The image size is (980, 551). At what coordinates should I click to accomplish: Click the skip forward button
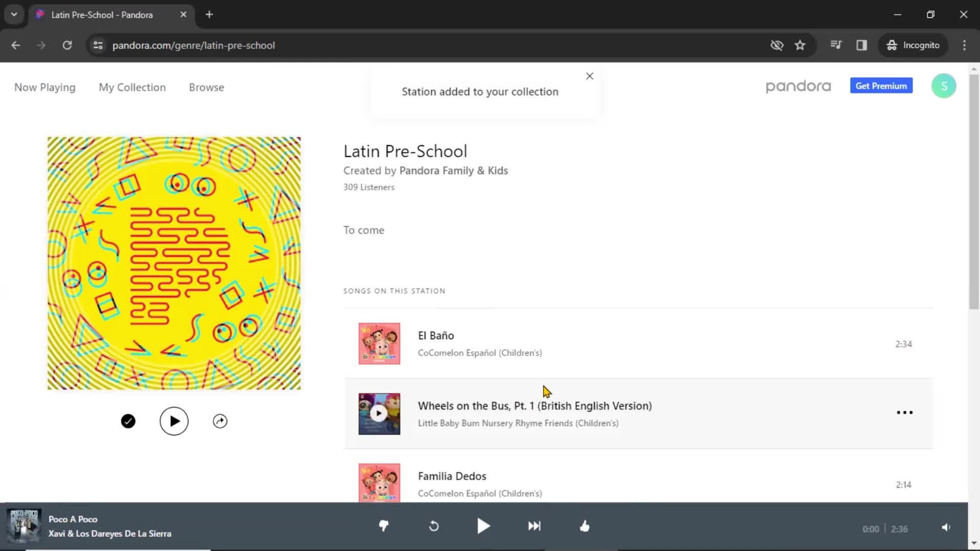pos(534,526)
